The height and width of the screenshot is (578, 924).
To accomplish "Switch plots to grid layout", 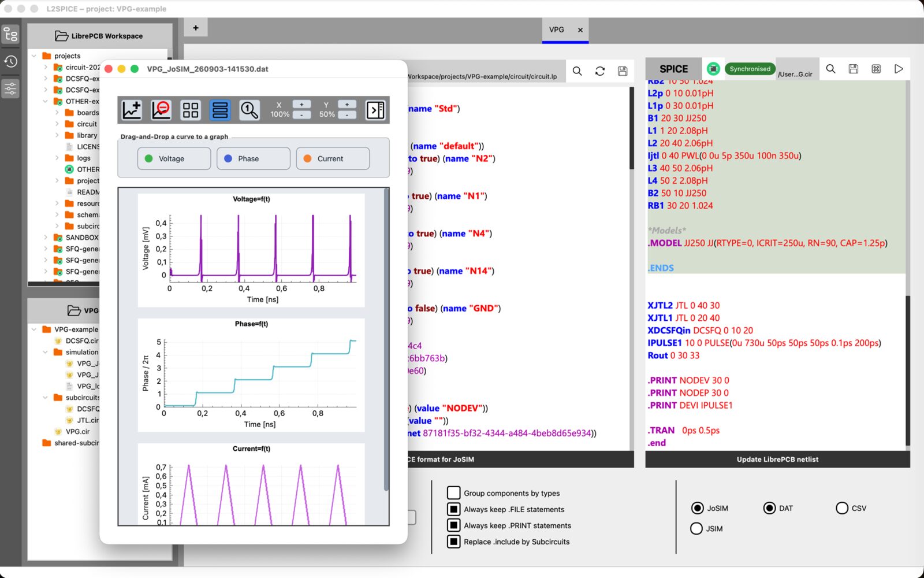I will point(191,110).
